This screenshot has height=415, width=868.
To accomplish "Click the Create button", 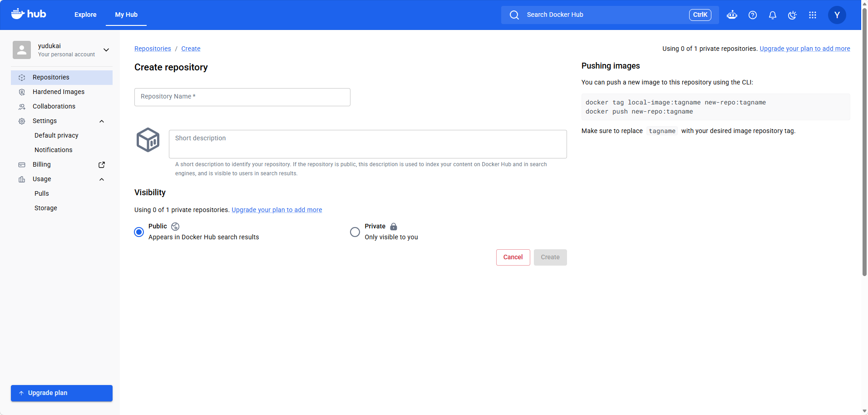I will (x=550, y=257).
